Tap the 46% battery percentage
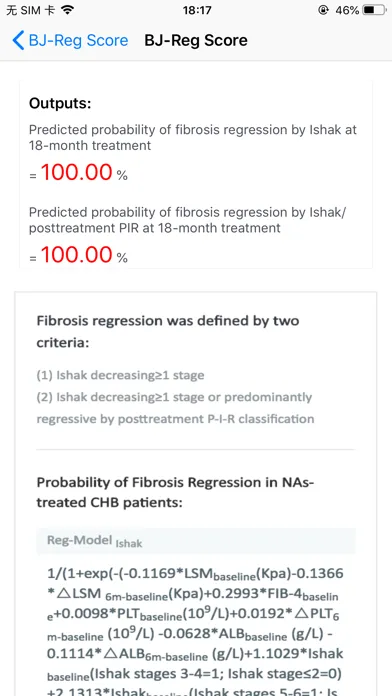The height and width of the screenshot is (696, 392). click(347, 10)
